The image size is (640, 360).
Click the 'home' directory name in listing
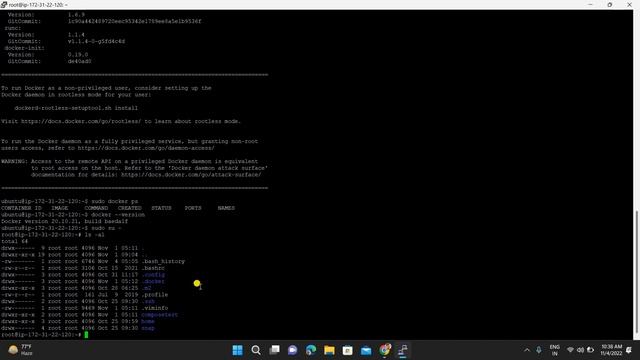click(148, 321)
